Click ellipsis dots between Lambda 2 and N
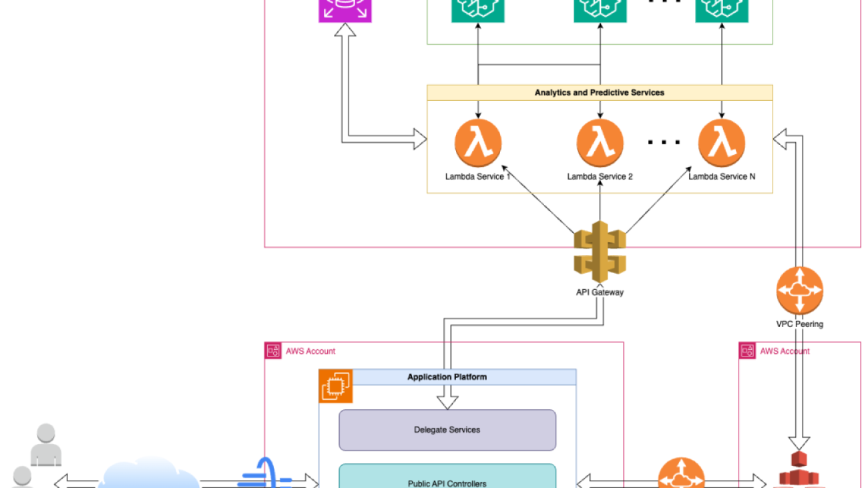The height and width of the screenshot is (488, 868). (664, 142)
